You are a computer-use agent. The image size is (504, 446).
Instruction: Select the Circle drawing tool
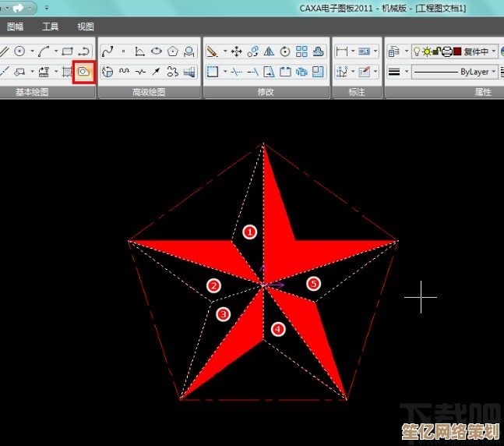pyautogui.click(x=19, y=51)
